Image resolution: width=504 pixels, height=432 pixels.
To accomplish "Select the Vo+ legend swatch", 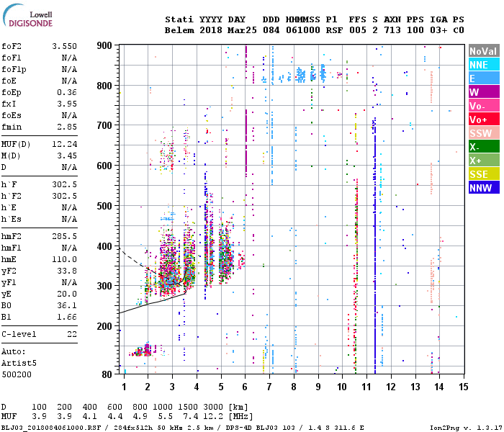I will pos(484,120).
